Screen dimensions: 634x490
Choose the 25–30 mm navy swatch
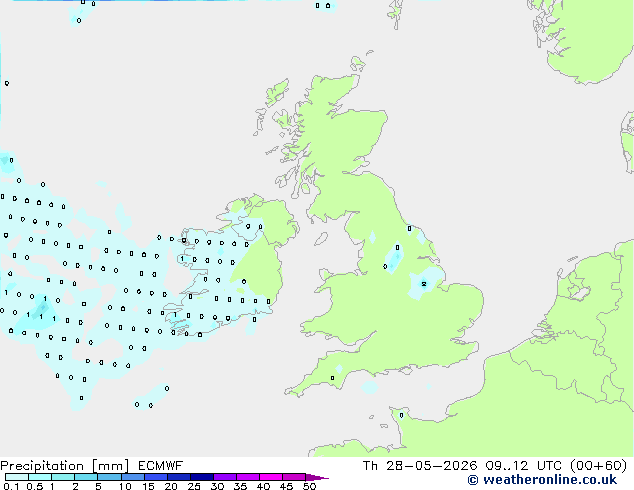tap(202, 477)
